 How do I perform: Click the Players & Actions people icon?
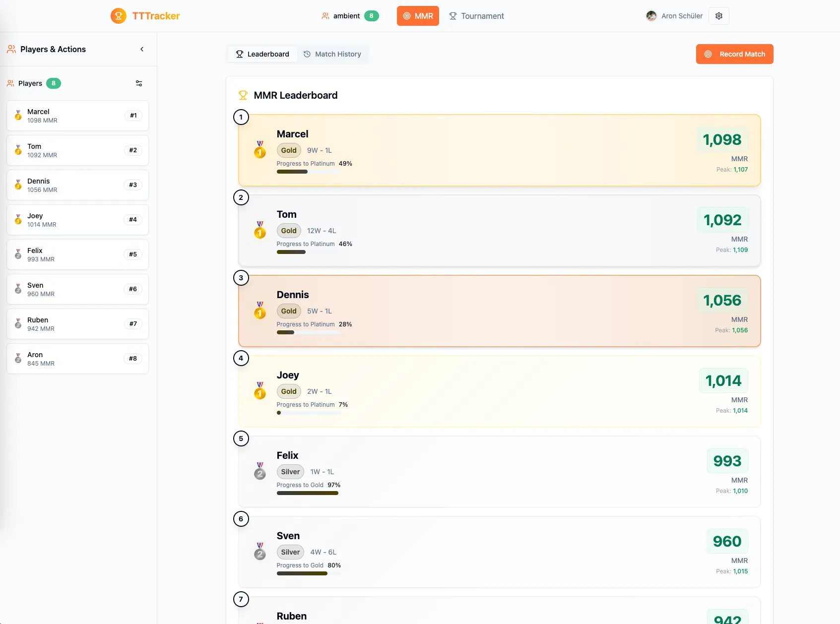[x=11, y=49]
